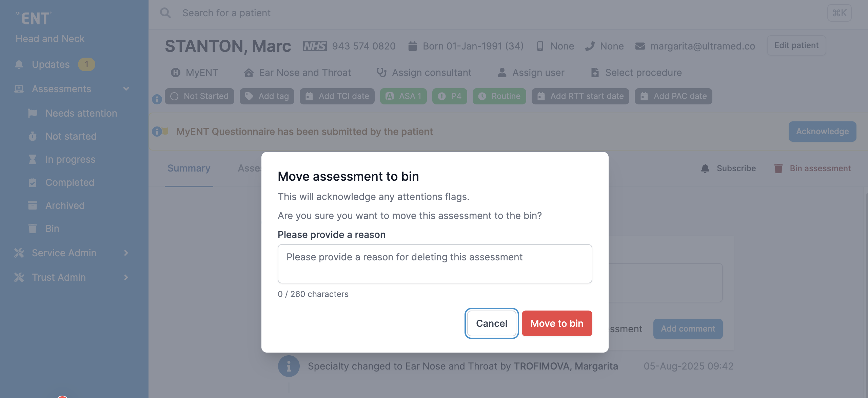Click the Subscribe bell icon
Image resolution: width=868 pixels, height=398 pixels.
[705, 168]
